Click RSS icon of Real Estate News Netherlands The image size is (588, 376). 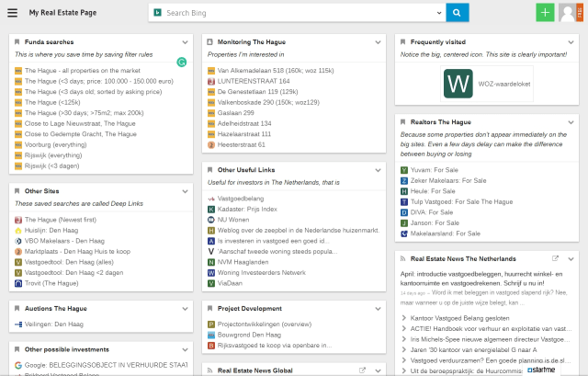[402, 258]
